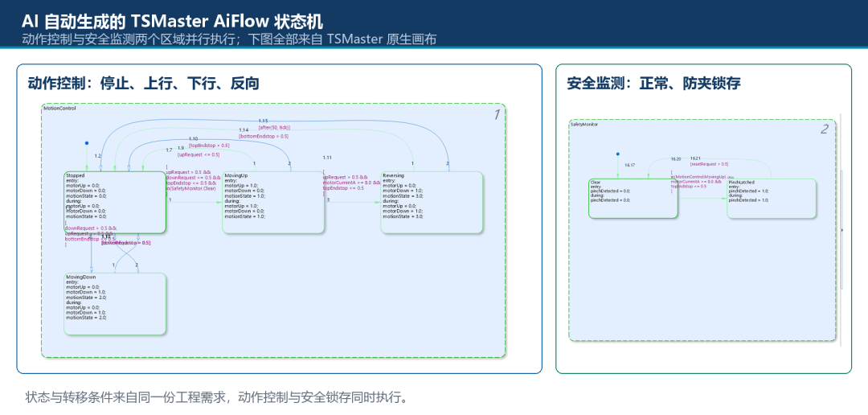Click transition label 1.2
The image size is (868, 415).
[97, 156]
